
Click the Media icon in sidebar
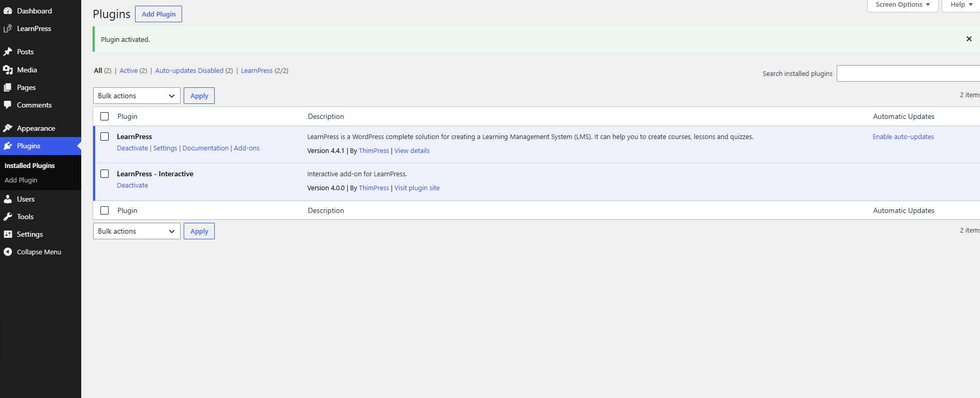[x=8, y=70]
